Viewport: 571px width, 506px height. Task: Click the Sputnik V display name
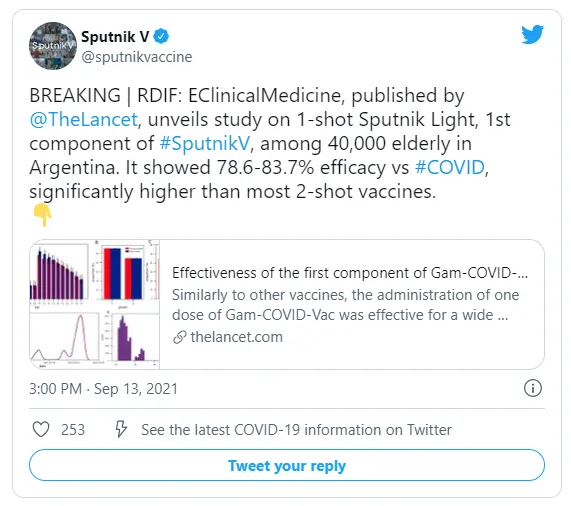tap(115, 37)
